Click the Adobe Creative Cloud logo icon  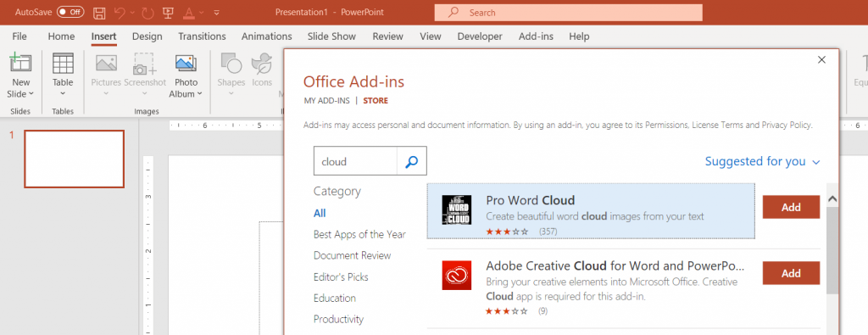457,275
